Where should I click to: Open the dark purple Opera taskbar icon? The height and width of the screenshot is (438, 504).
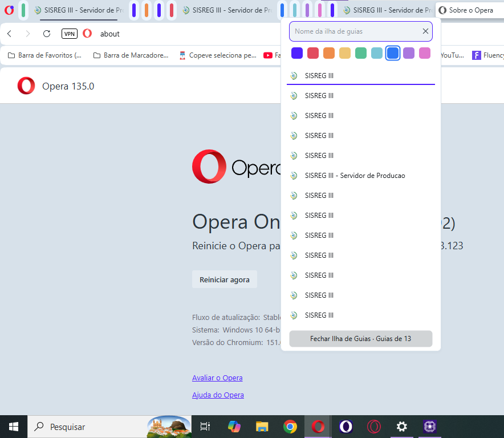346,427
